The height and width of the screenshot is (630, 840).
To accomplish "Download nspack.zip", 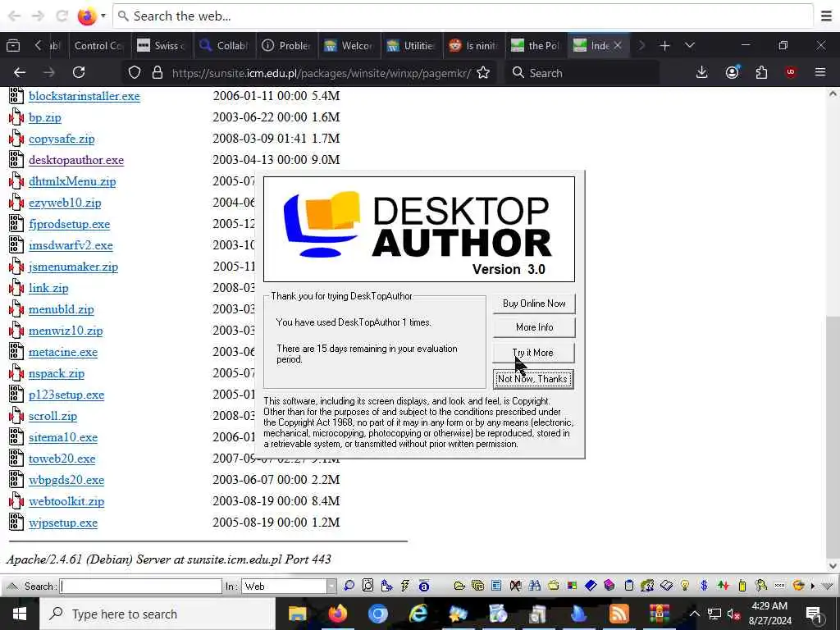I will point(57,373).
